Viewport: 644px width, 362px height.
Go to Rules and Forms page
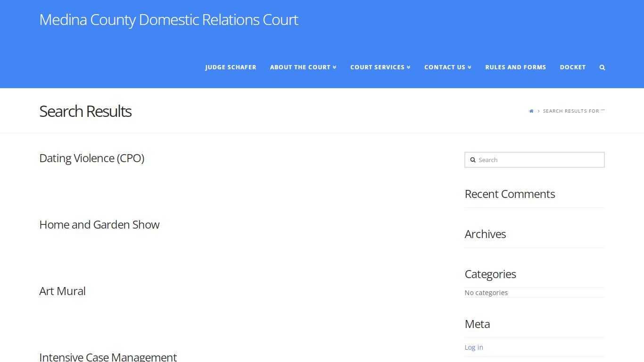[x=516, y=67]
